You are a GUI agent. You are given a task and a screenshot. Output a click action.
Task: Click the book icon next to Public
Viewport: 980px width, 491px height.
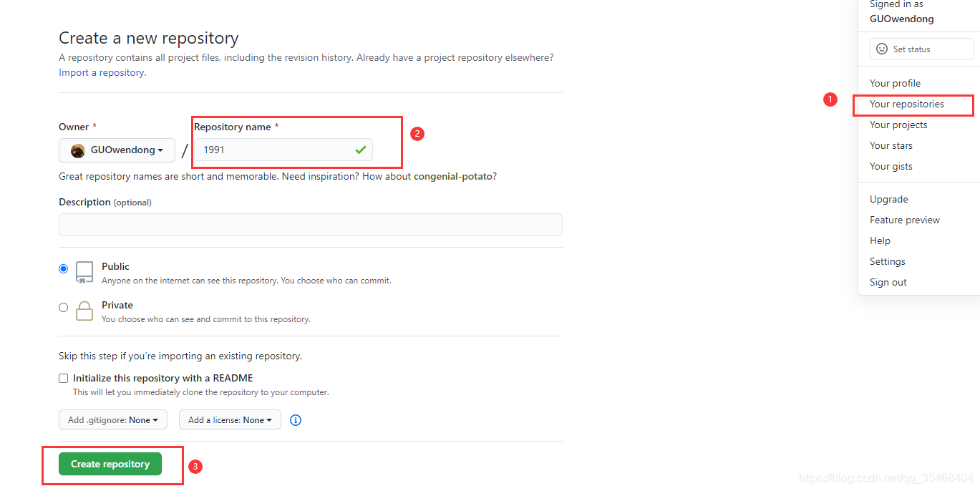[x=84, y=273]
